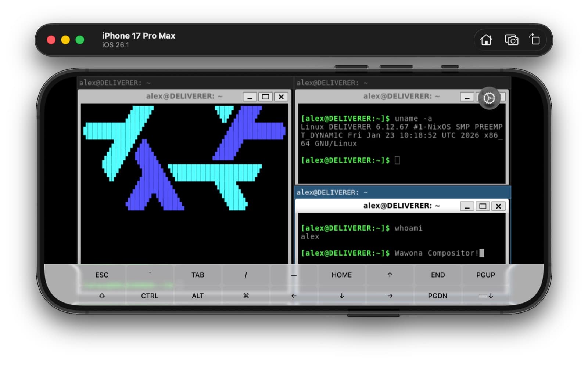Tap the PGUP key
The image size is (588, 366).
[485, 275]
